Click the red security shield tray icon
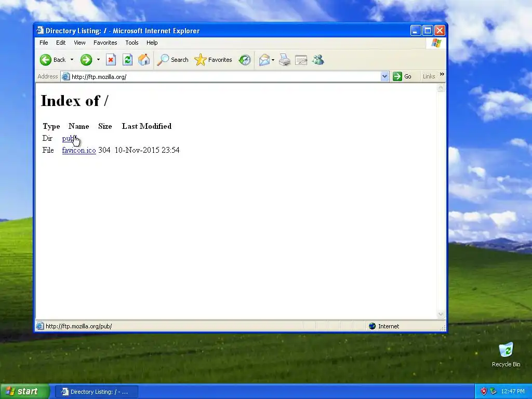The width and height of the screenshot is (532, 399). (484, 391)
